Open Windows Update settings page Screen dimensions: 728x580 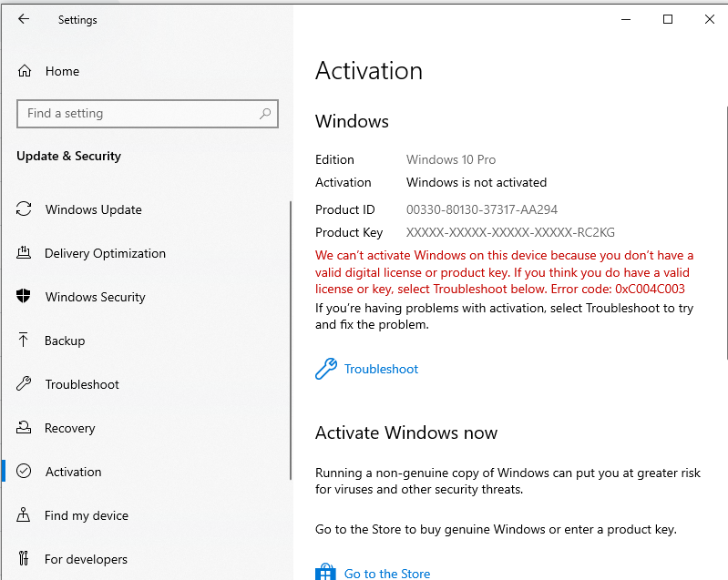(x=93, y=209)
